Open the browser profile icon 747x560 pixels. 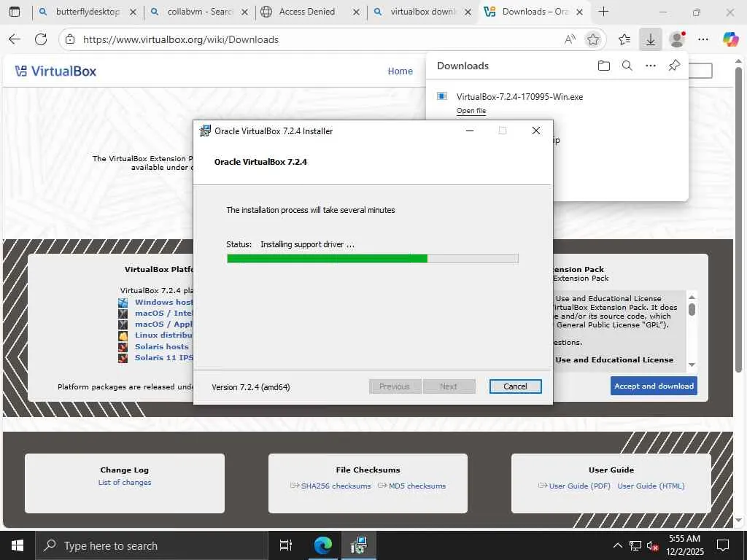click(x=677, y=39)
